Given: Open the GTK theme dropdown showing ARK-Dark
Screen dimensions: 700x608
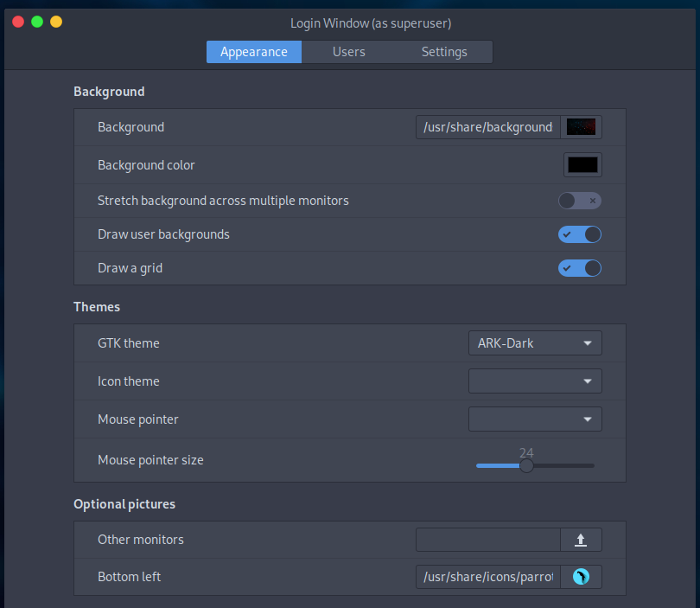Looking at the screenshot, I should [x=535, y=343].
